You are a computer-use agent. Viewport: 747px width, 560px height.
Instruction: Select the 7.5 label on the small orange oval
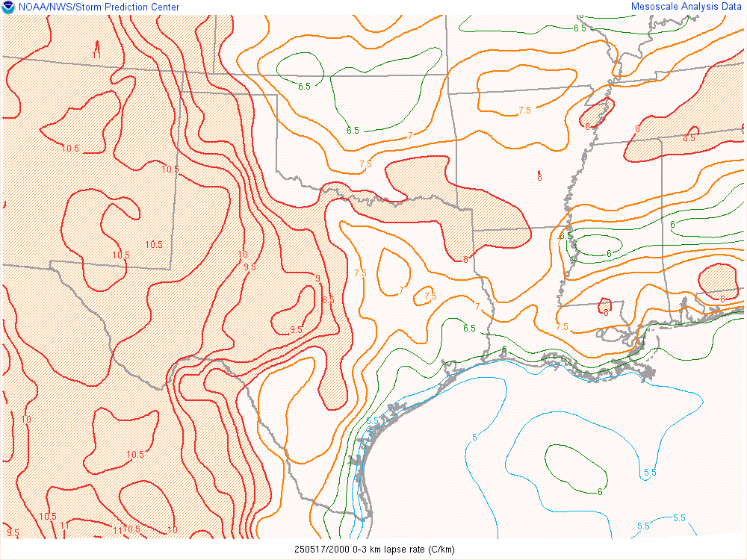pos(430,296)
